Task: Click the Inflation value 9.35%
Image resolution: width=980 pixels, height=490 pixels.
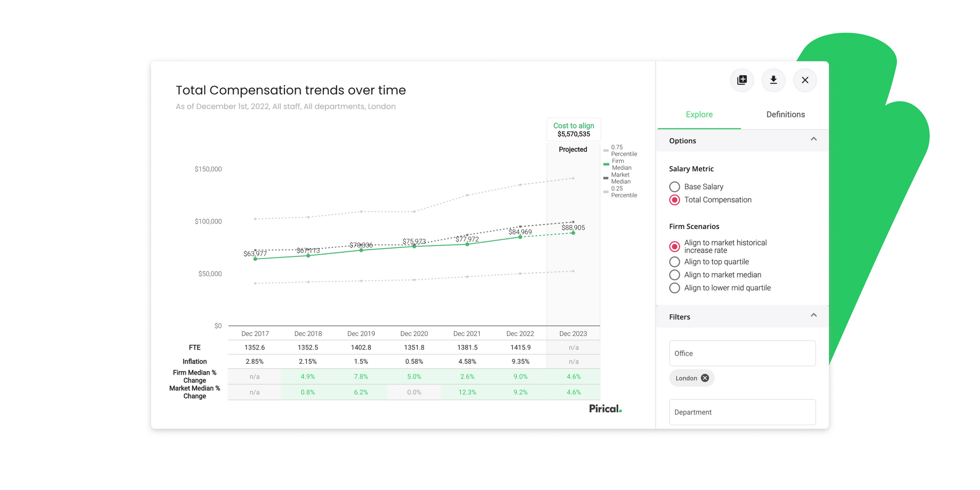Action: point(520,361)
